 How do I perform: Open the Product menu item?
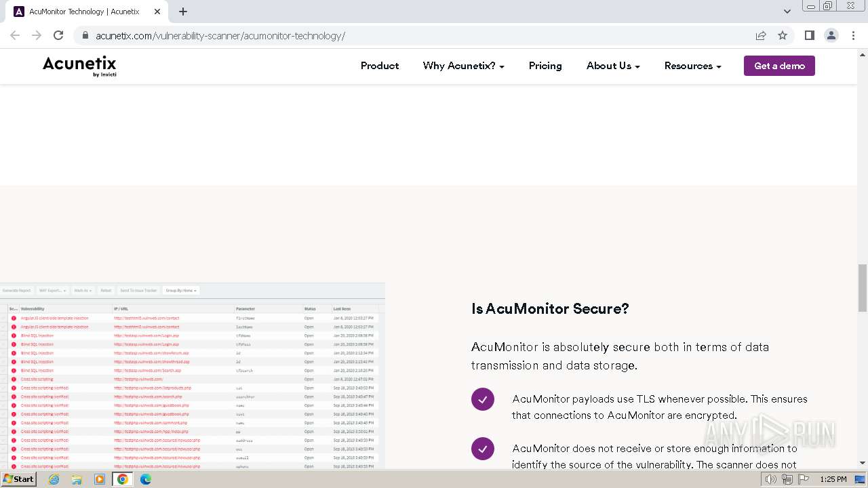tap(380, 66)
